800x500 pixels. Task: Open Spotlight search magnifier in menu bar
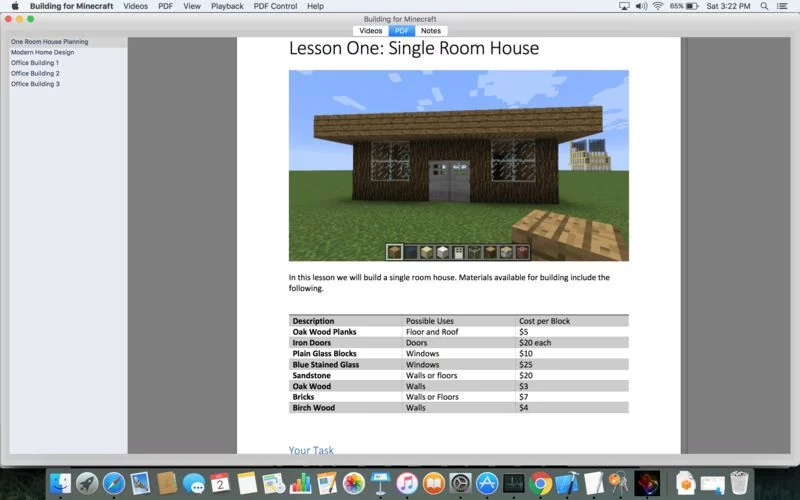coord(764,6)
